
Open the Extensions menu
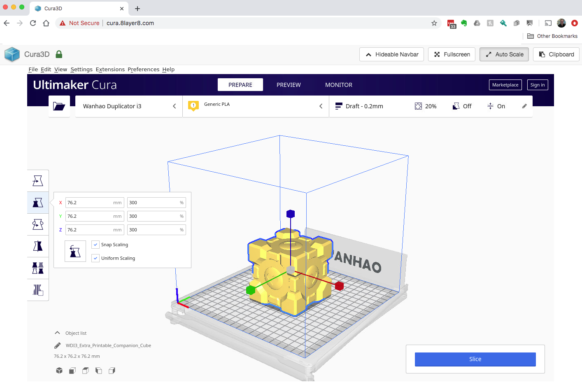(x=110, y=69)
